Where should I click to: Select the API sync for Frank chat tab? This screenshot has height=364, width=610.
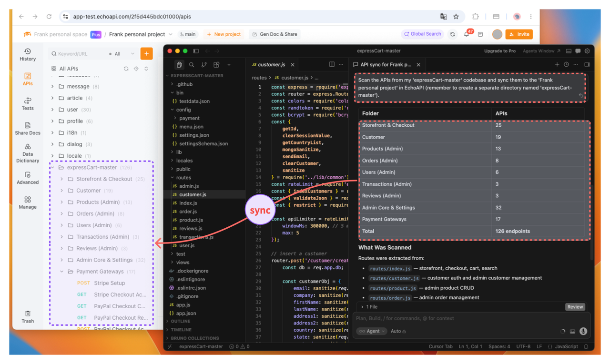(x=386, y=64)
